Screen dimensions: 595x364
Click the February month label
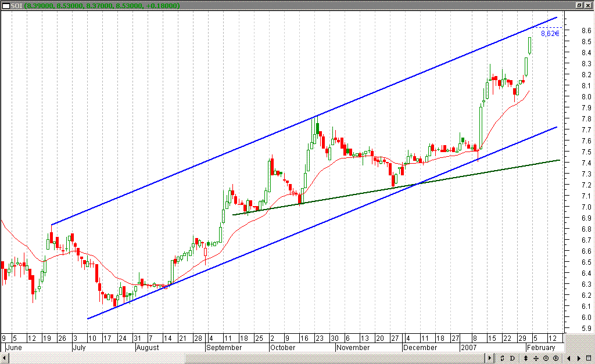pyautogui.click(x=541, y=348)
